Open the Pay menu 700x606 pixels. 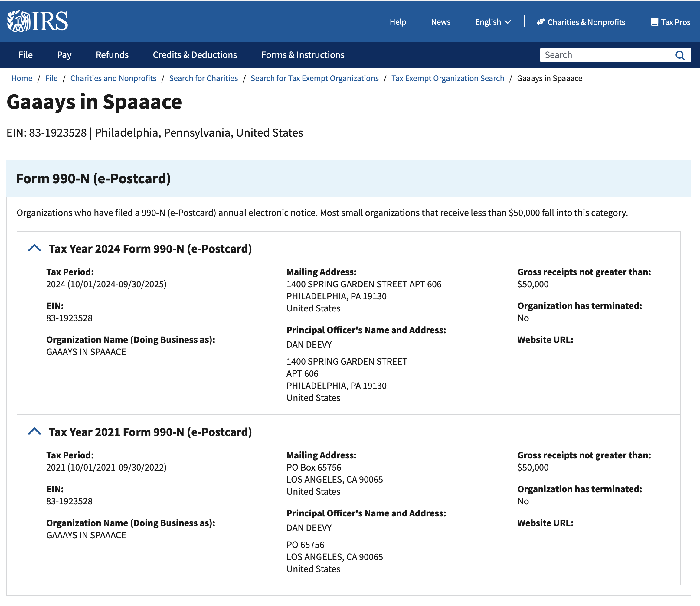(64, 55)
